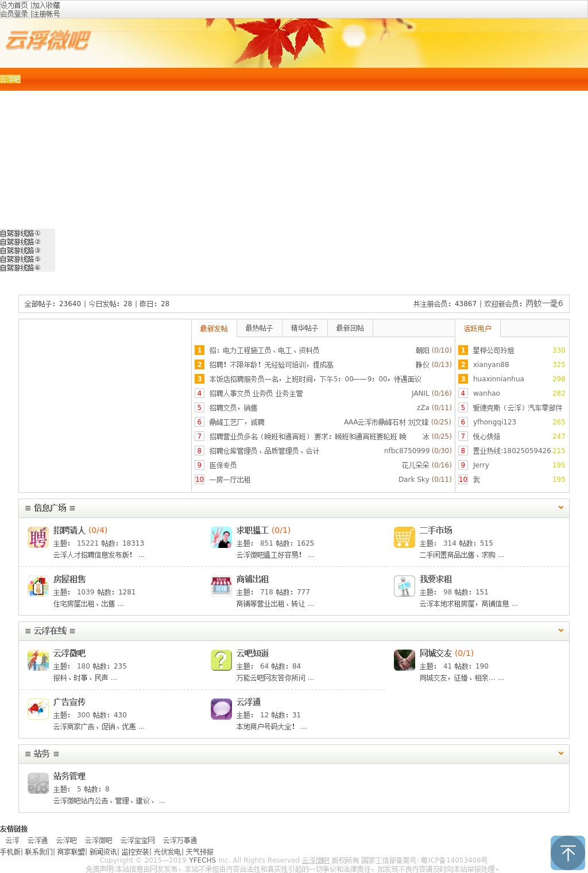The width and height of the screenshot is (588, 873).
Task: Click the 云吧知道 question mark icon
Action: tap(221, 660)
